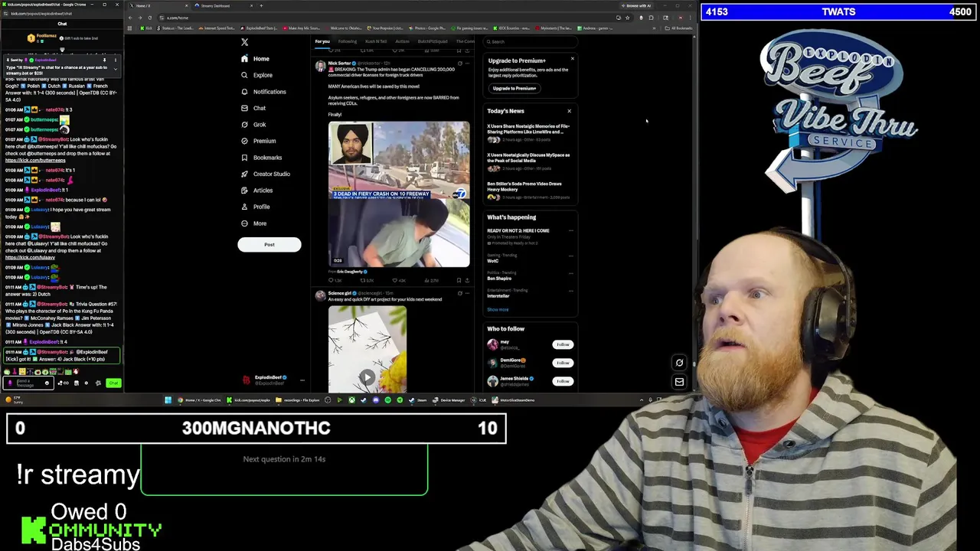Screen dimensions: 980x551
Task: Open Bookmarks in the X sidebar
Action: [x=261, y=158]
